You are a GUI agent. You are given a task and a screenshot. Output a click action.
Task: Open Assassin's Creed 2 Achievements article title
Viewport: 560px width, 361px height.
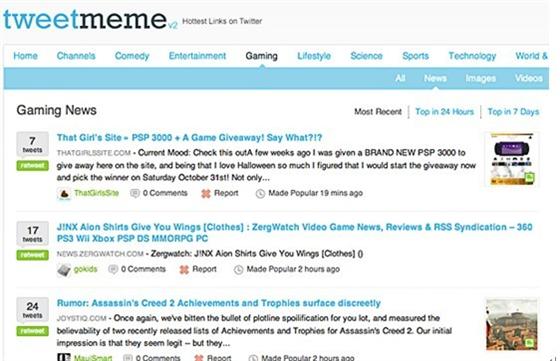[219, 303]
